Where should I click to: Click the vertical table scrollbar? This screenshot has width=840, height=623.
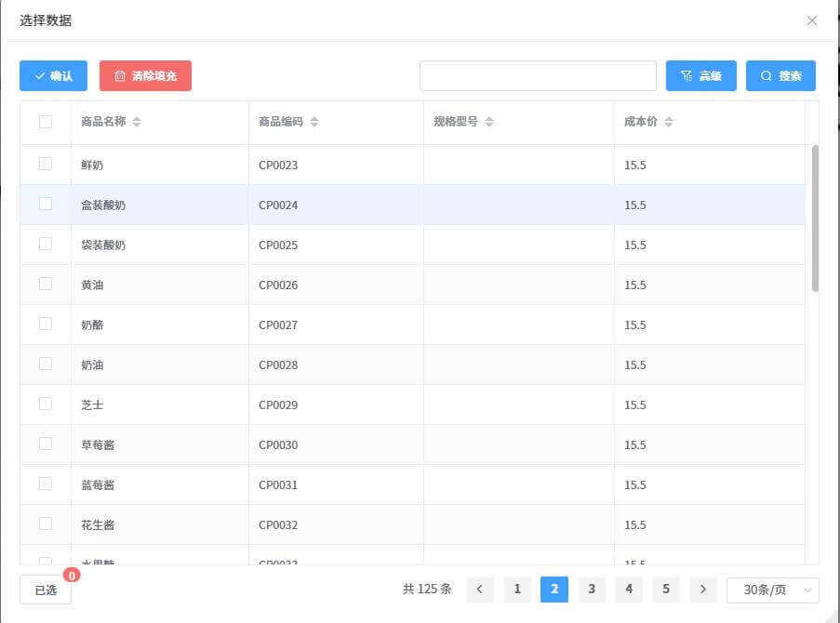coord(815,218)
